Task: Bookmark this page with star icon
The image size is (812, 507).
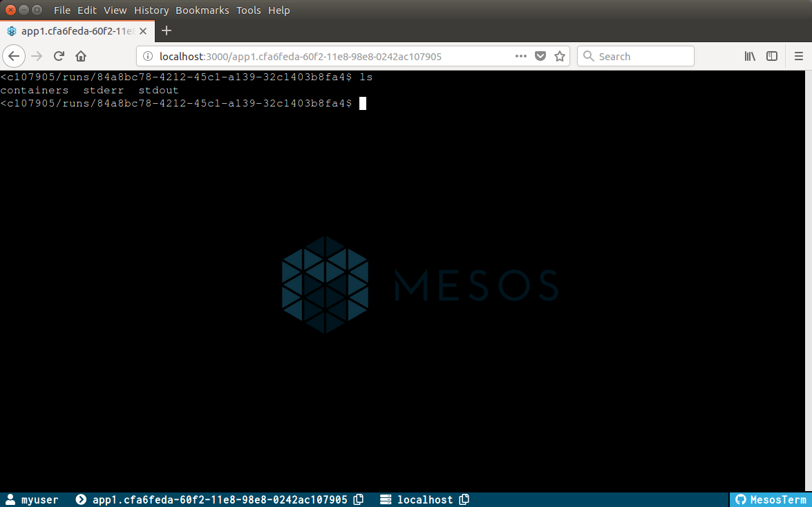Action: 560,56
